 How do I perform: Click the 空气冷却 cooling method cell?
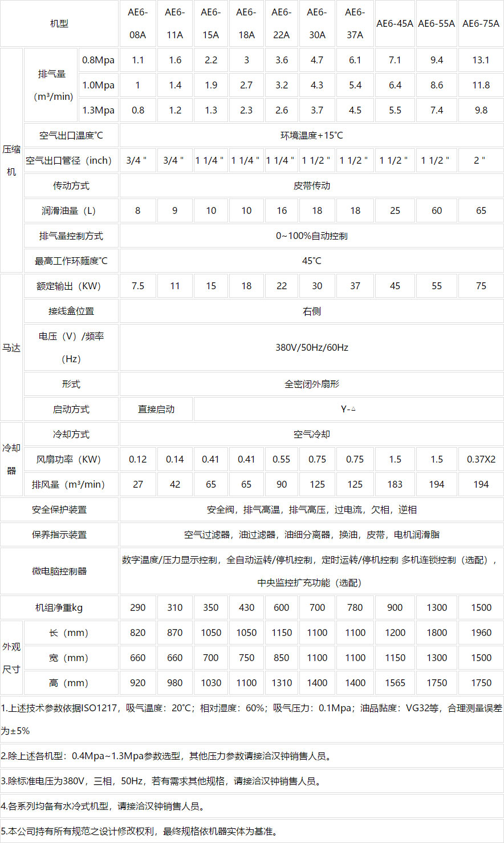click(311, 433)
